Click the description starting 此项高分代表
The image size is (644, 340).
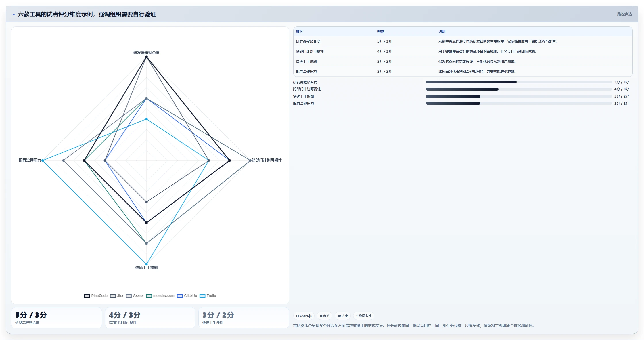tap(478, 72)
